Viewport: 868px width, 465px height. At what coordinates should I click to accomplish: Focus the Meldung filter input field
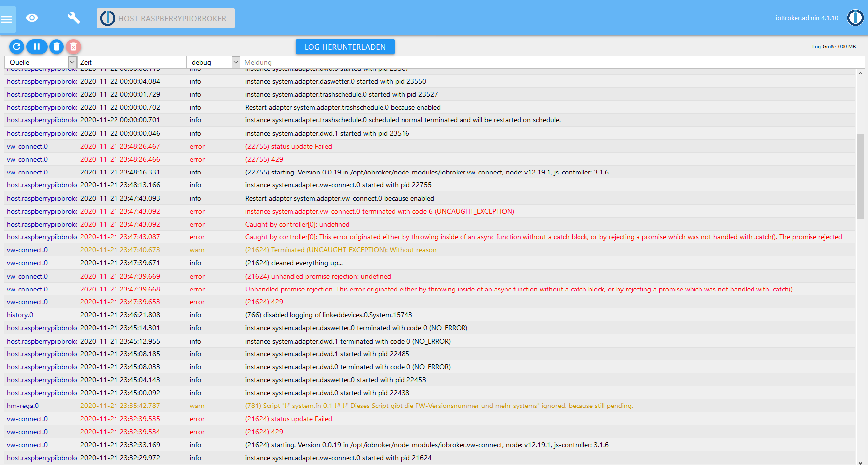[552, 62]
